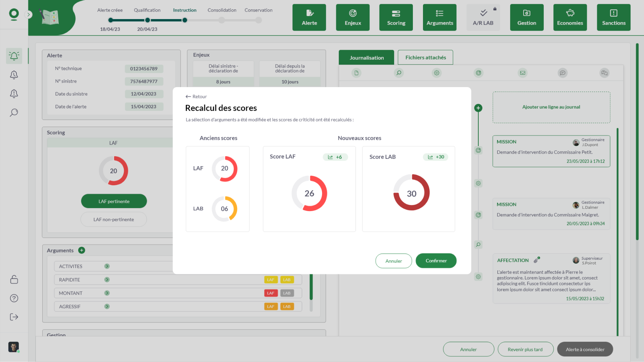Click the green plus icon beside Arguments

(82, 250)
